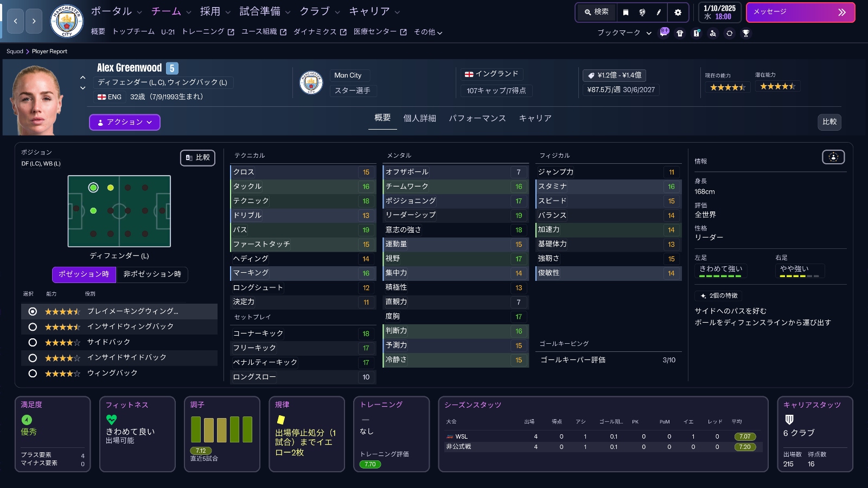Open the その他 dropdown in the sub-navigation
This screenshot has height=488, width=868.
[428, 32]
